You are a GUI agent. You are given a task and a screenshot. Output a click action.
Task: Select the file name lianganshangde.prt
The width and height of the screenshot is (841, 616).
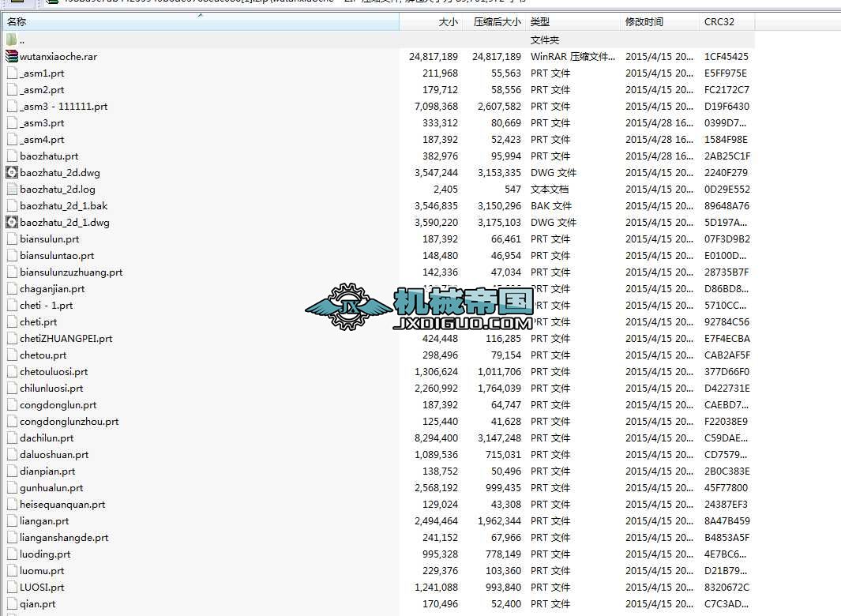[x=64, y=538]
